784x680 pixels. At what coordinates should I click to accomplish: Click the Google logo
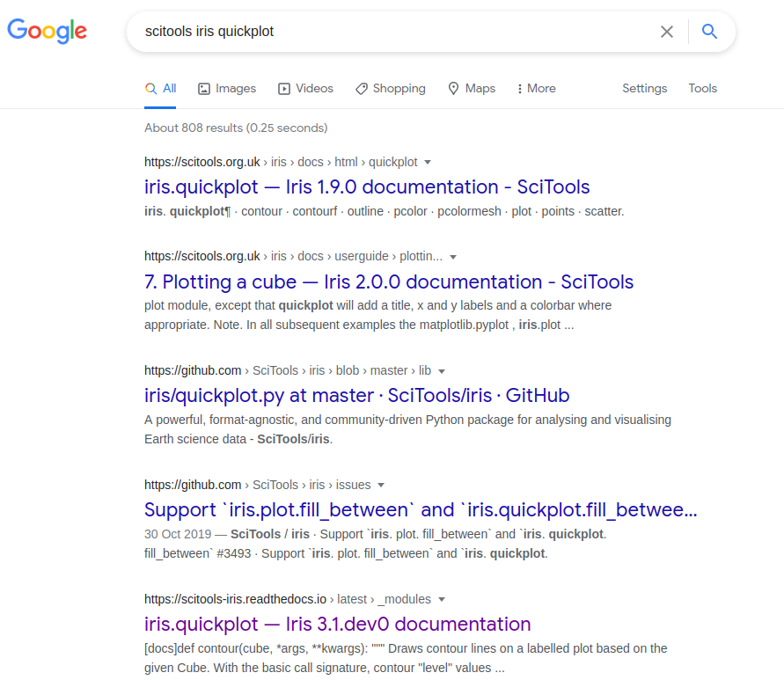[47, 32]
